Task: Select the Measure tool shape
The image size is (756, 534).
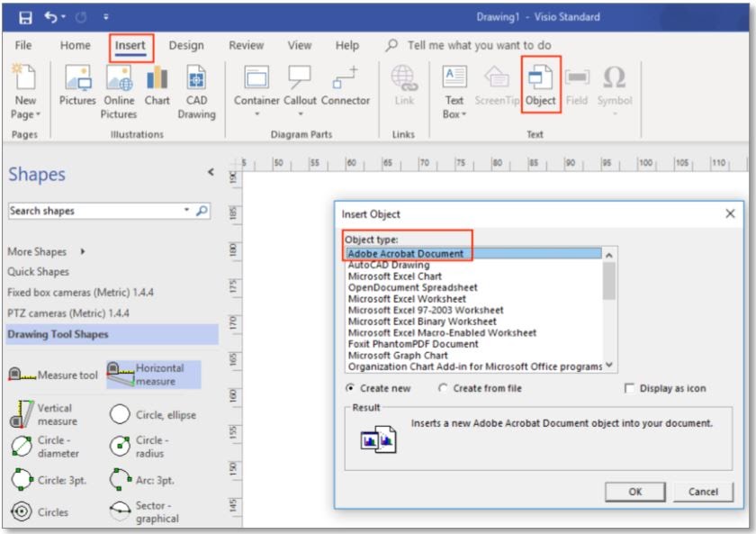Action: 53,375
